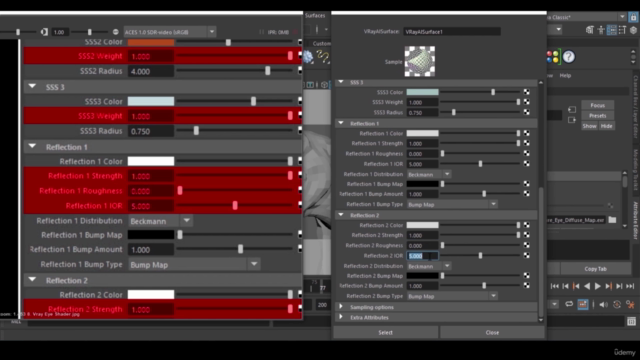
Task: Open Reflection 2 Distribution Beckmann dropdown
Action: 429,266
